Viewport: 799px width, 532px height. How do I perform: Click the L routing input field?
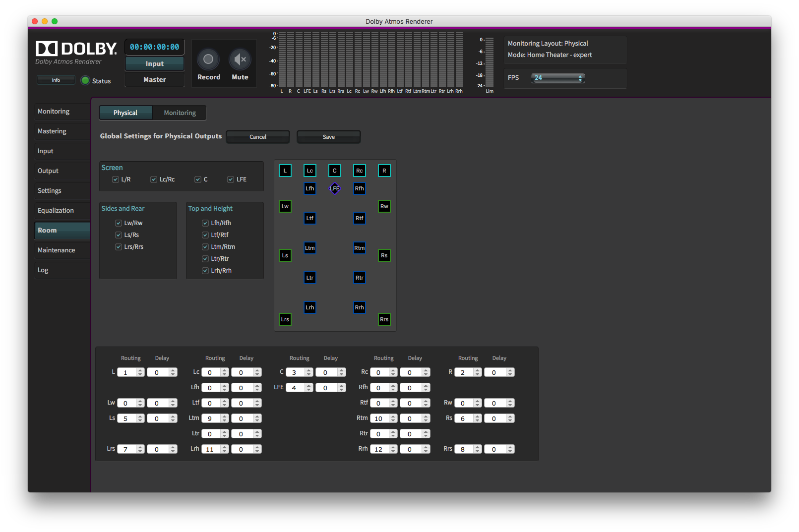pos(126,372)
